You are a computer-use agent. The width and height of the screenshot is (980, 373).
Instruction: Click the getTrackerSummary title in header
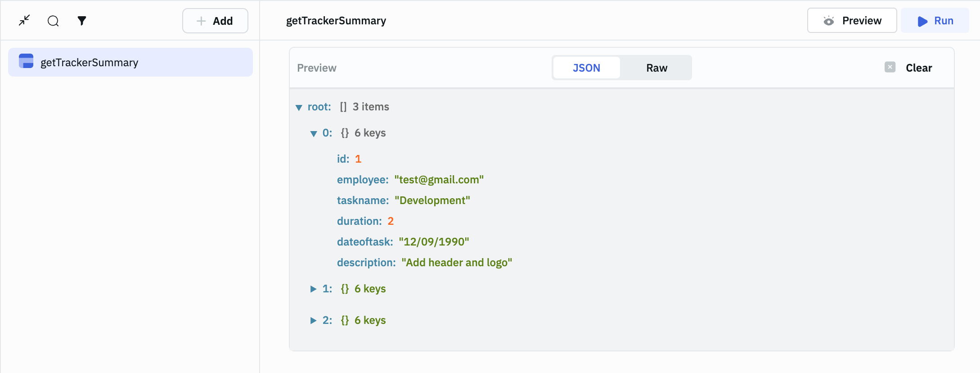(336, 21)
